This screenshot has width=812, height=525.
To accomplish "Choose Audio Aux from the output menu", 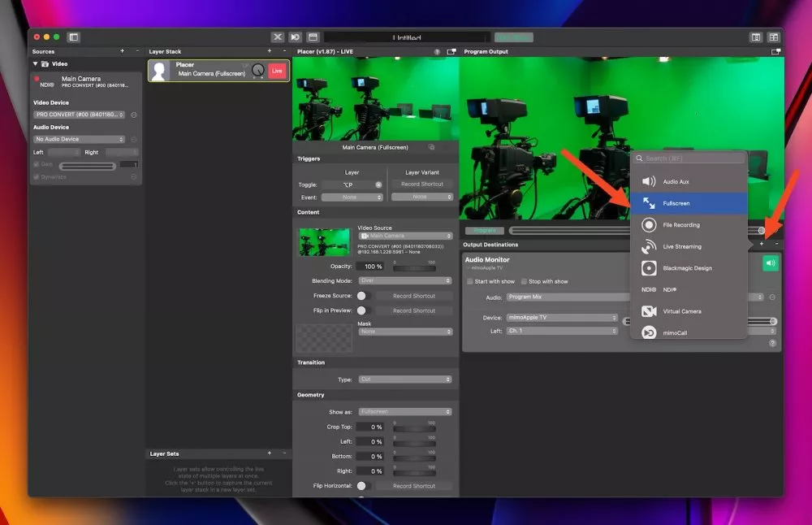I will [689, 181].
